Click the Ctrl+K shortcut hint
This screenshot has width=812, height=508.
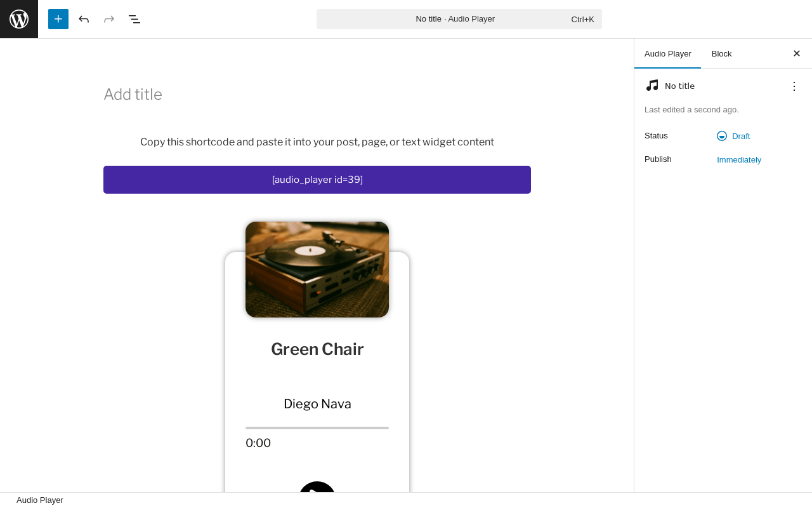(582, 19)
